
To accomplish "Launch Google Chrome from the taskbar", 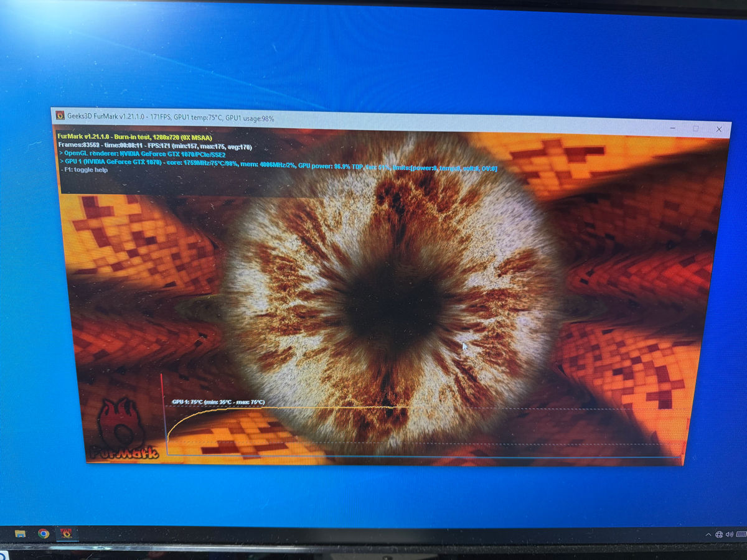I will 43,534.
